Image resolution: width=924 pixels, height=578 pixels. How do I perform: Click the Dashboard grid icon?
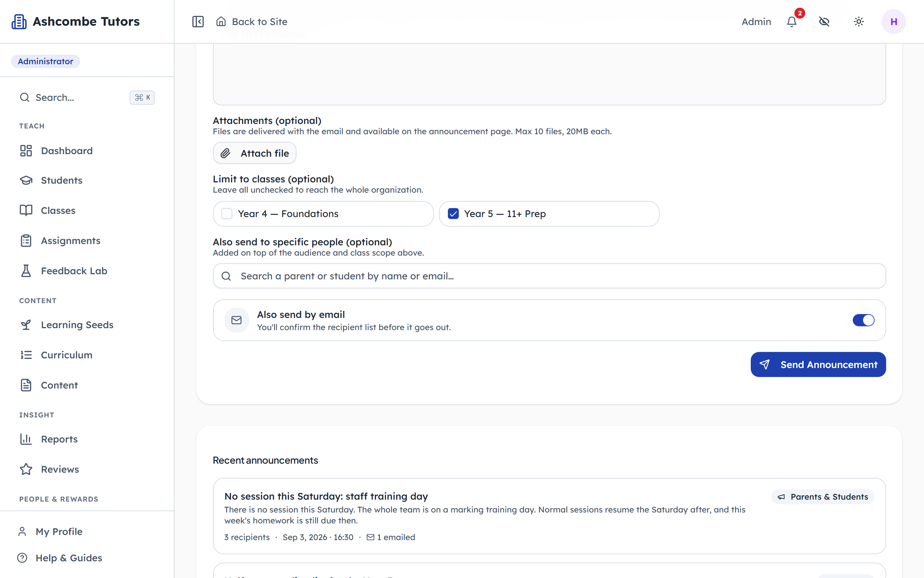pyautogui.click(x=26, y=151)
